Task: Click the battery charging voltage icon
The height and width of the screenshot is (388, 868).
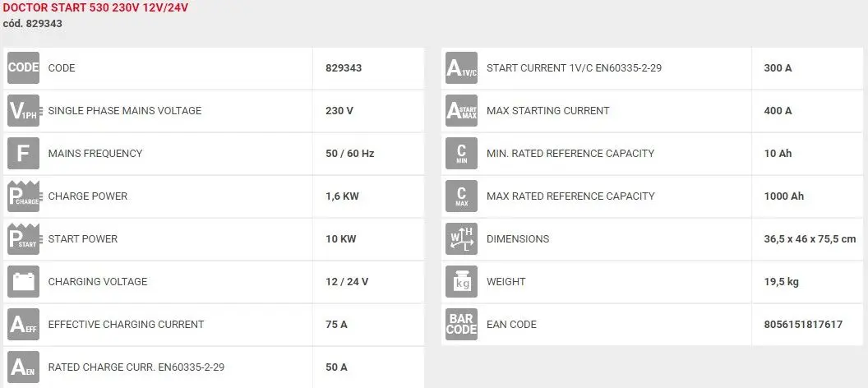Action: tap(23, 282)
